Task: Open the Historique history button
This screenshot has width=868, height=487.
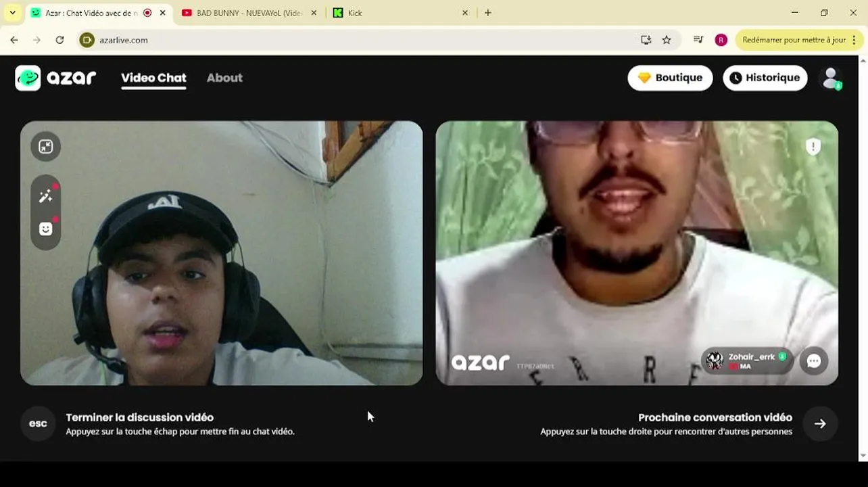Action: pos(765,78)
